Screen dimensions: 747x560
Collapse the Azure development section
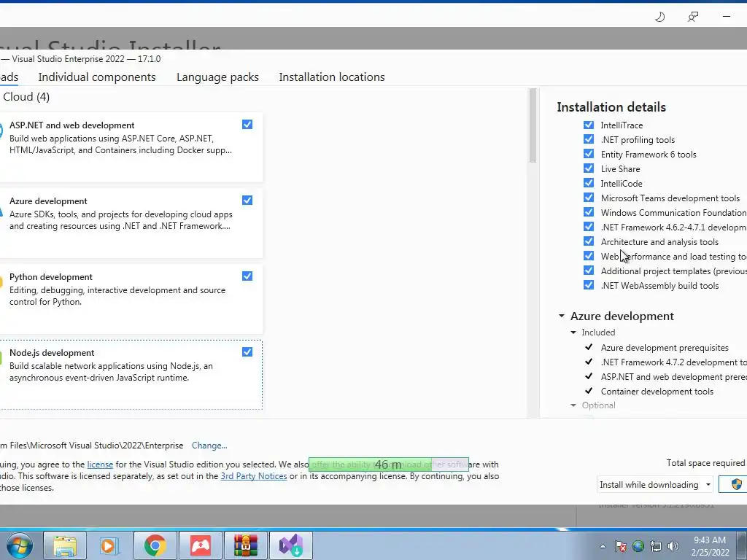click(562, 316)
